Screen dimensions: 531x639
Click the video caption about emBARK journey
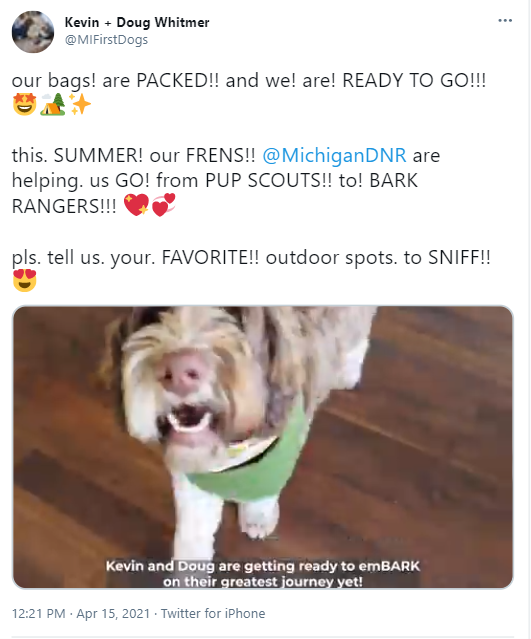tap(263, 574)
